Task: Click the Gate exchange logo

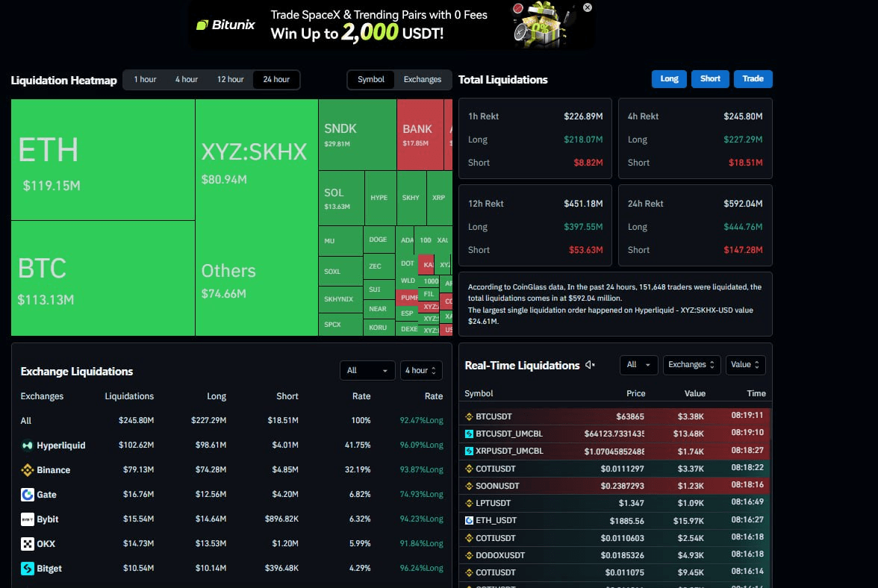Action: [x=27, y=495]
